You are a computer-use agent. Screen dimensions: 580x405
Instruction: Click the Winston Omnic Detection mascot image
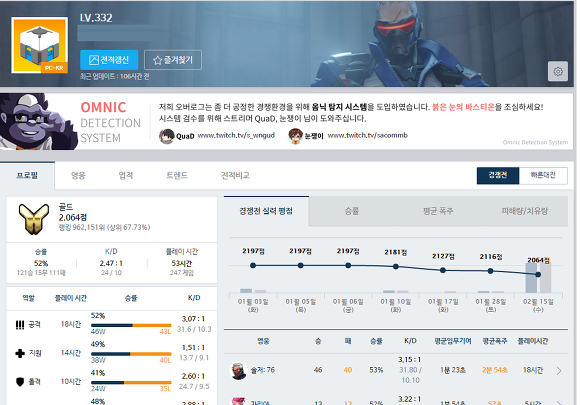coord(38,121)
